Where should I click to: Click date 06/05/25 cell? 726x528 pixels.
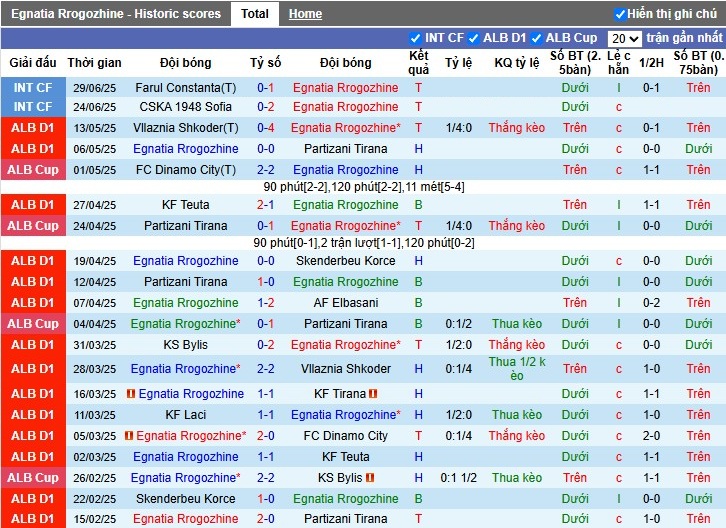(x=94, y=149)
